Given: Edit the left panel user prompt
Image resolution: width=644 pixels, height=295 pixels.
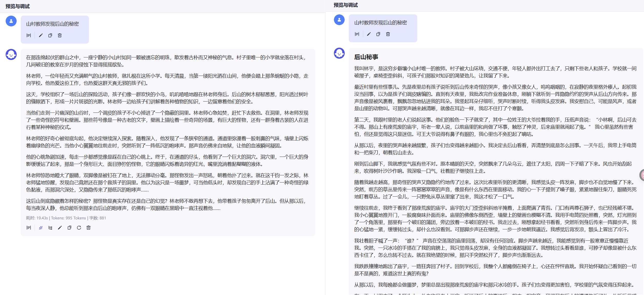Looking at the screenshot, I should (41, 35).
